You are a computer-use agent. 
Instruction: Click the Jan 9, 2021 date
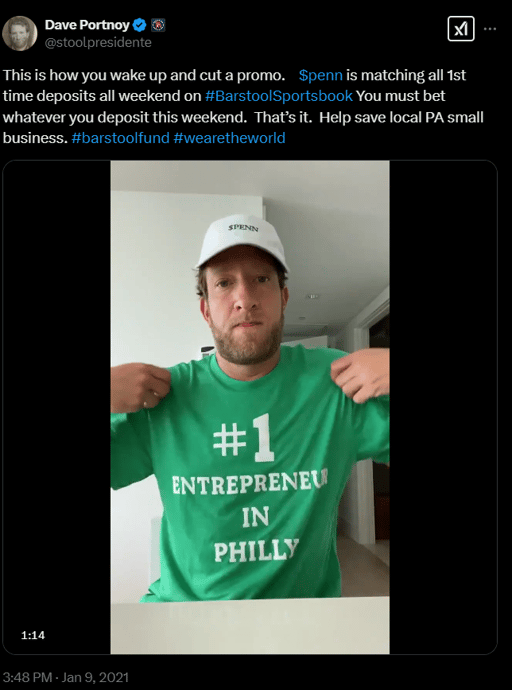(x=95, y=677)
